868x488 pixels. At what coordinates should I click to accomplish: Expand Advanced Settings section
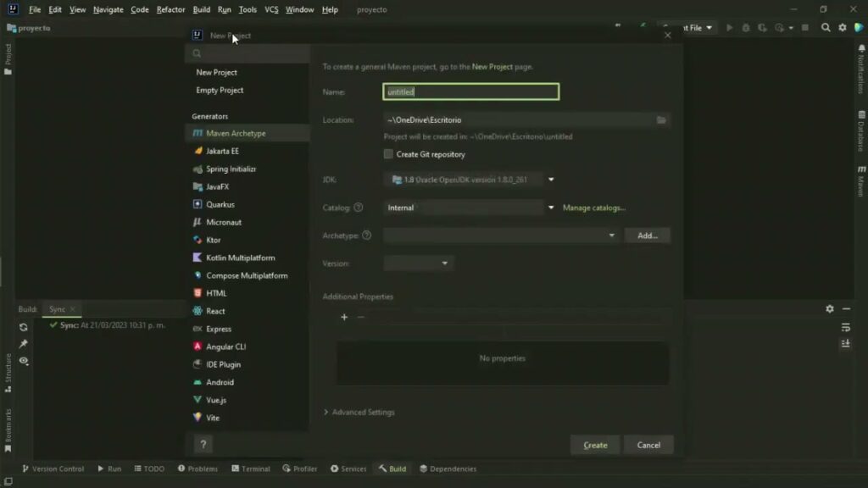[359, 413]
